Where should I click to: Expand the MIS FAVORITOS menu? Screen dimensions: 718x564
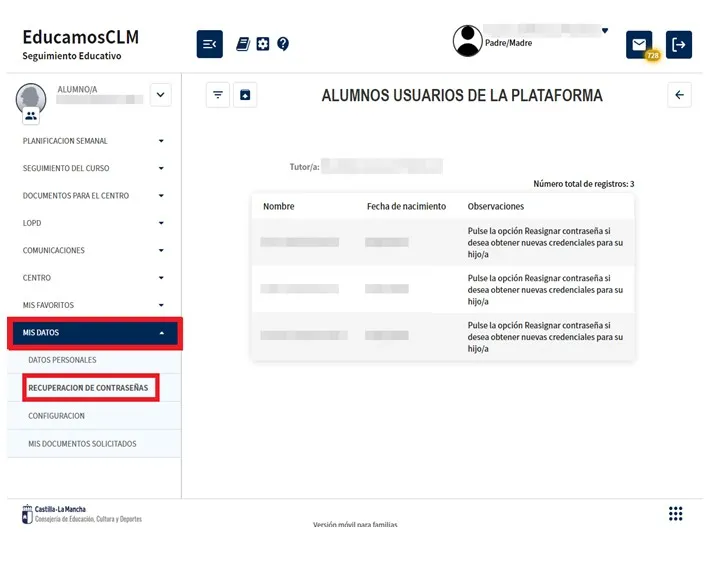coord(93,305)
